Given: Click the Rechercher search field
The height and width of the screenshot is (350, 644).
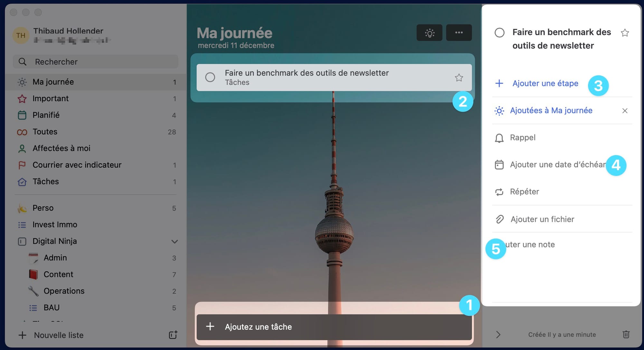Looking at the screenshot, I should coord(96,62).
